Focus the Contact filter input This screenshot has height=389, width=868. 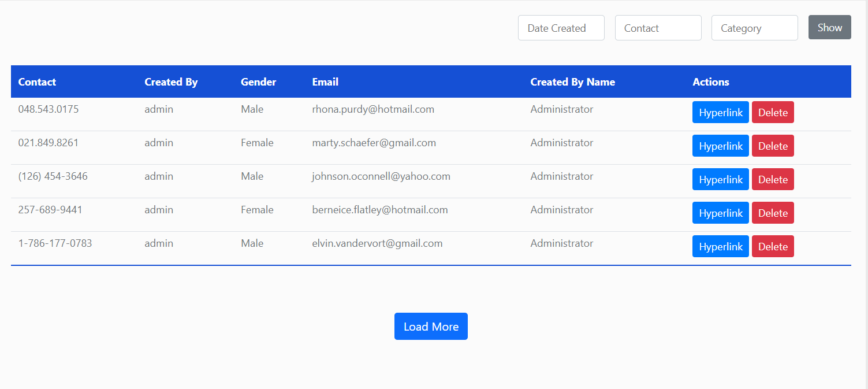pos(658,28)
